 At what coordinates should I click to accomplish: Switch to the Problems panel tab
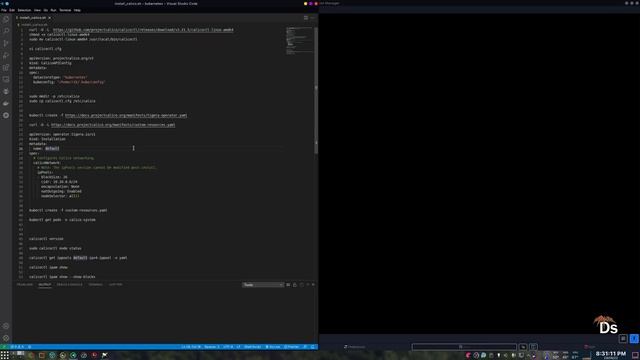pyautogui.click(x=24, y=284)
